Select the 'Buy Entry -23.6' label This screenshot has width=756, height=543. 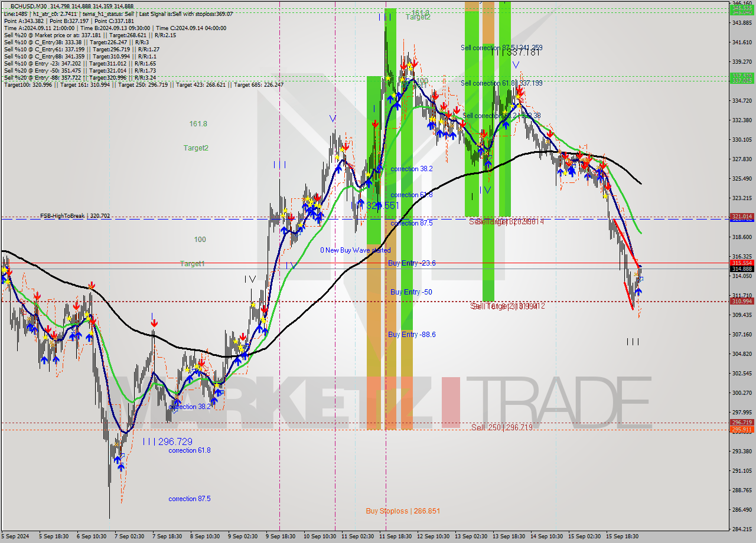(x=412, y=263)
